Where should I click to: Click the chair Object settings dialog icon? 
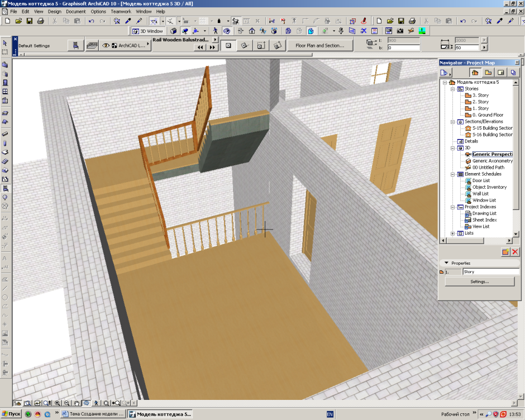click(75, 45)
